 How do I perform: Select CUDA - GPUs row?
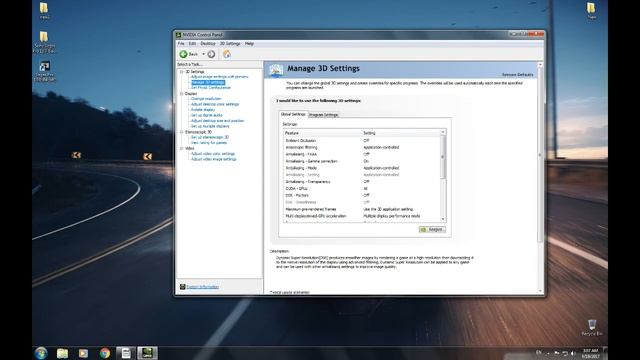[x=362, y=189]
